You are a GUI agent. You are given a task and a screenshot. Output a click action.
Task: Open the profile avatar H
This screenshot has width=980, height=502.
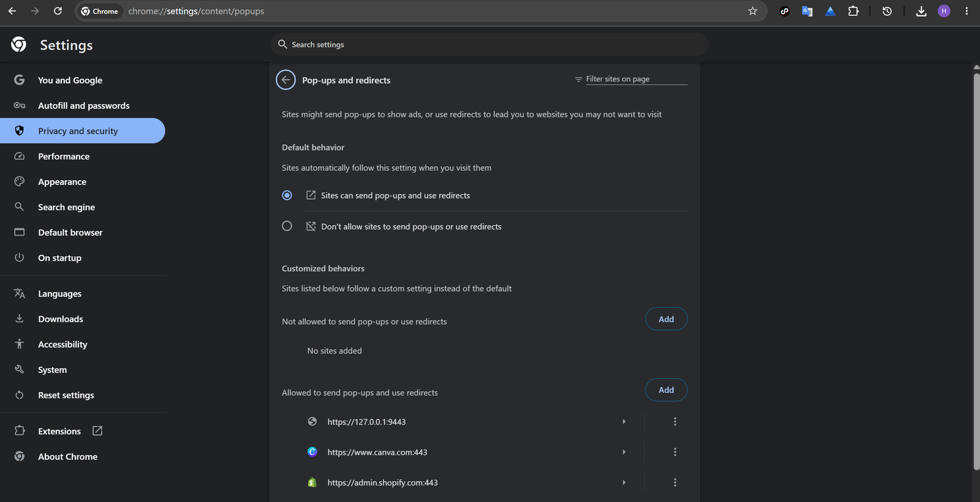click(944, 11)
